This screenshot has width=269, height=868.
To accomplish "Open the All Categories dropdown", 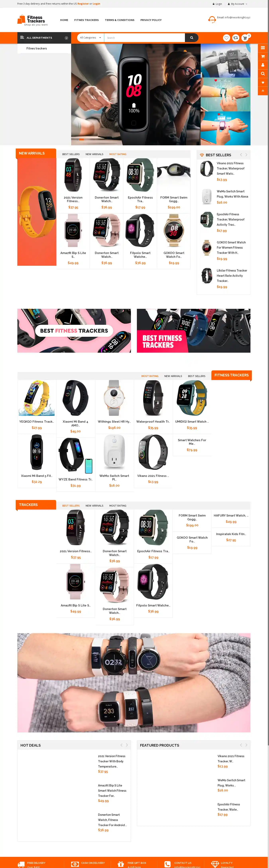I will coord(91,38).
